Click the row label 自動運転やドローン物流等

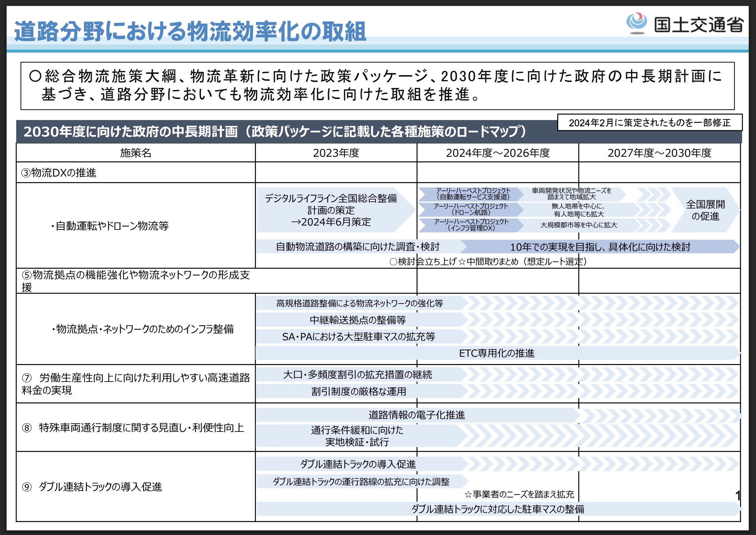click(x=109, y=226)
